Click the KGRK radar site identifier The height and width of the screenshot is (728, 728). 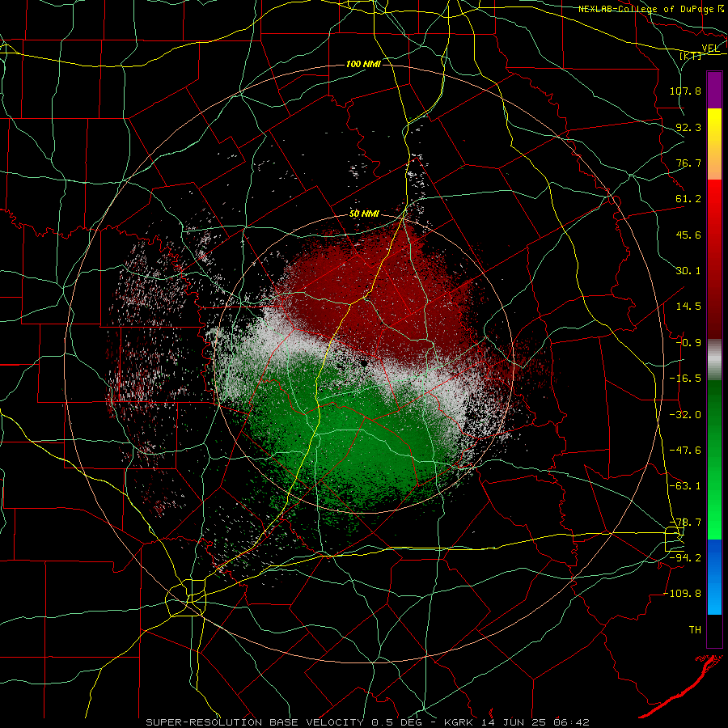[459, 722]
